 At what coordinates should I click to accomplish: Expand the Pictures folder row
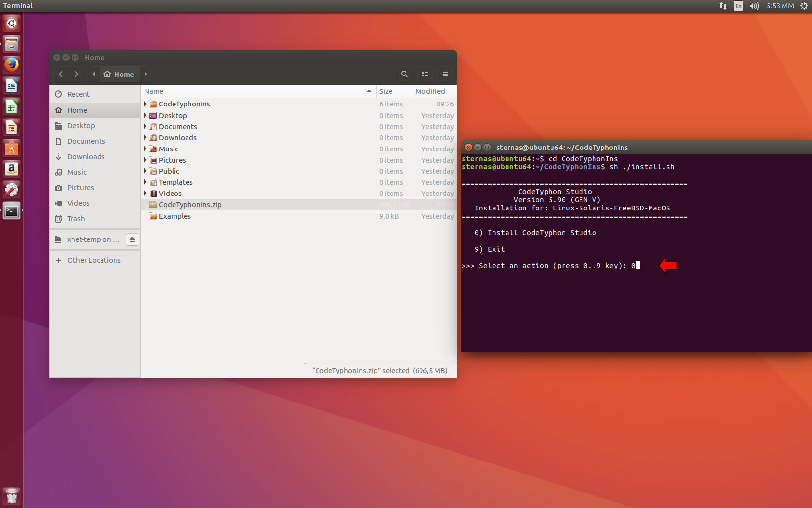[145, 160]
